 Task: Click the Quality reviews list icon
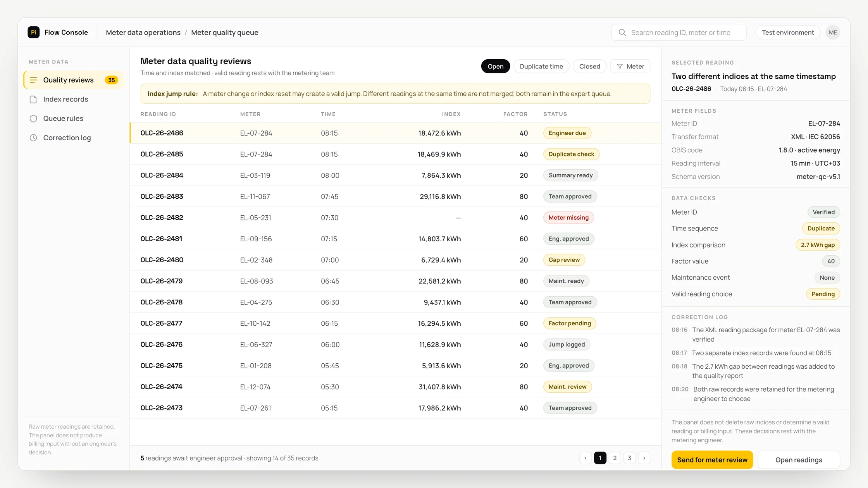33,80
